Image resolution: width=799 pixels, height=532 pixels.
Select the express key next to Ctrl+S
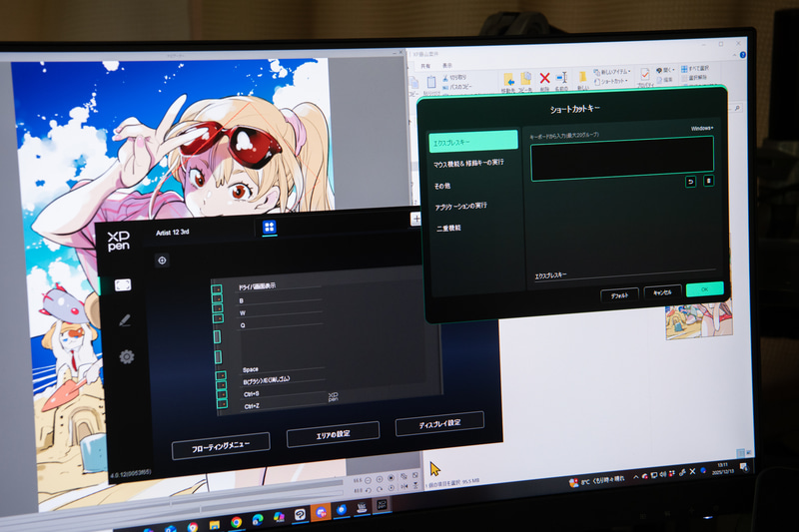click(222, 394)
